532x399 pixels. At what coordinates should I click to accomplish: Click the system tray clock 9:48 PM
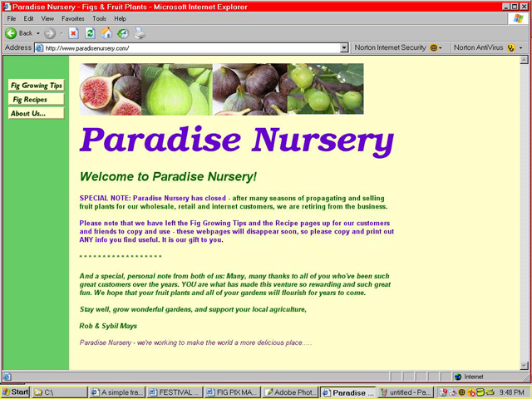tap(512, 392)
